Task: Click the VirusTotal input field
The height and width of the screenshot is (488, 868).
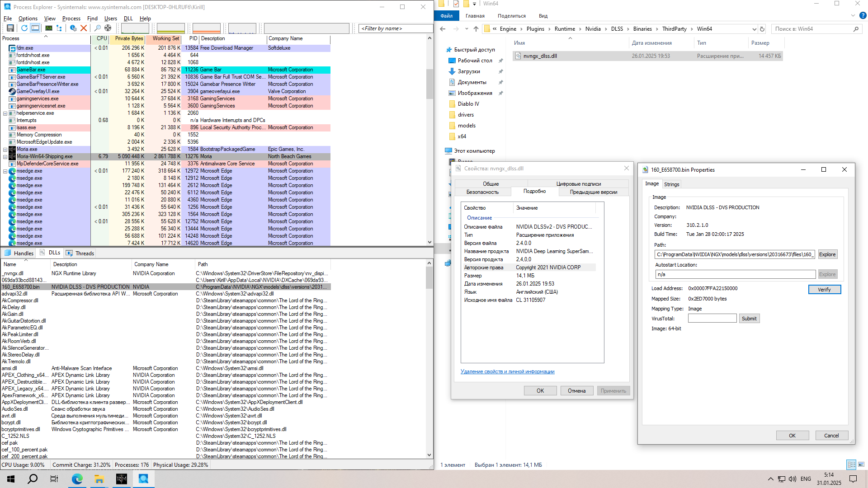Action: tap(712, 319)
